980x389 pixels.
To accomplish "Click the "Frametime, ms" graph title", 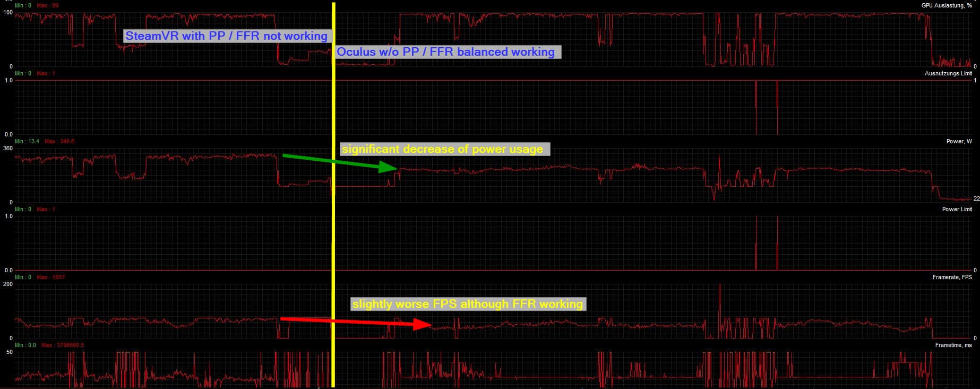I will tap(953, 345).
